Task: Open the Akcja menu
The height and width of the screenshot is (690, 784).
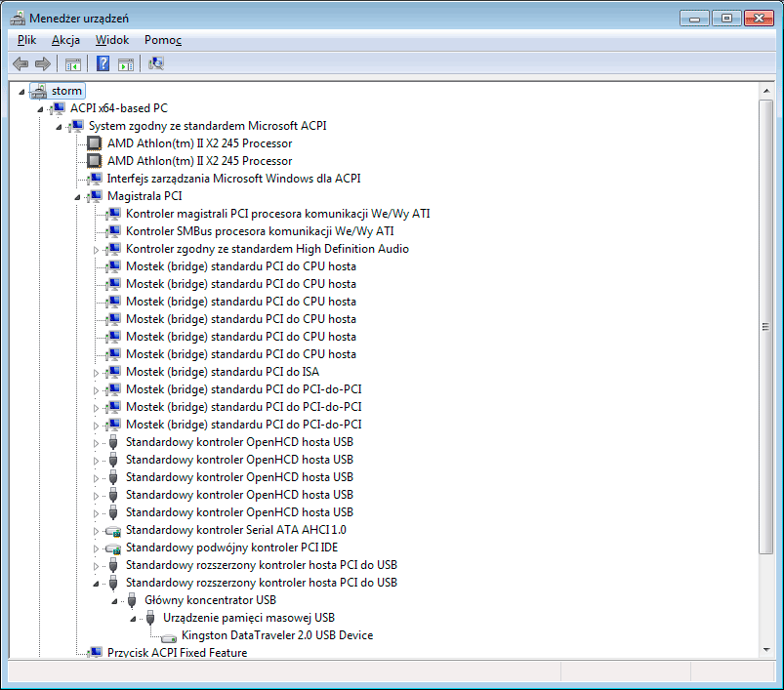Action: coord(65,40)
